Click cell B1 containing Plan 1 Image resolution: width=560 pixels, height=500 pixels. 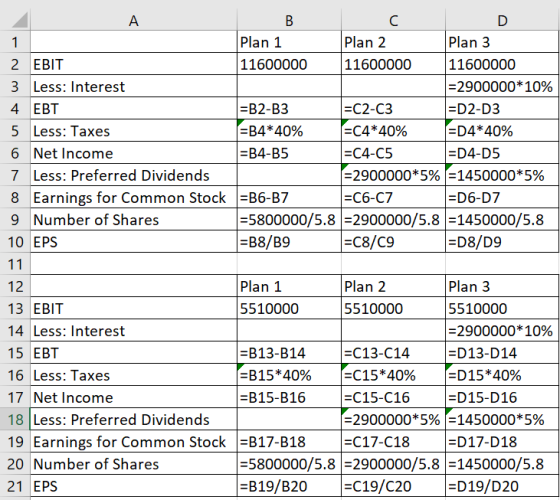point(289,42)
